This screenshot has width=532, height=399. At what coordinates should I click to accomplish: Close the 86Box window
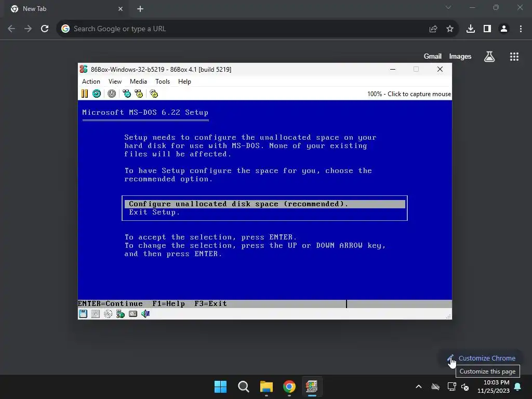440,69
